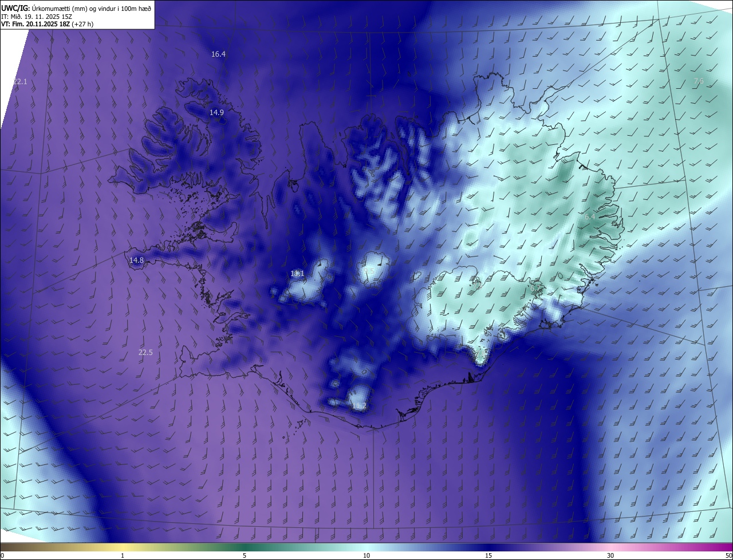Click the 14.9 value over the Westfjords

(x=216, y=112)
